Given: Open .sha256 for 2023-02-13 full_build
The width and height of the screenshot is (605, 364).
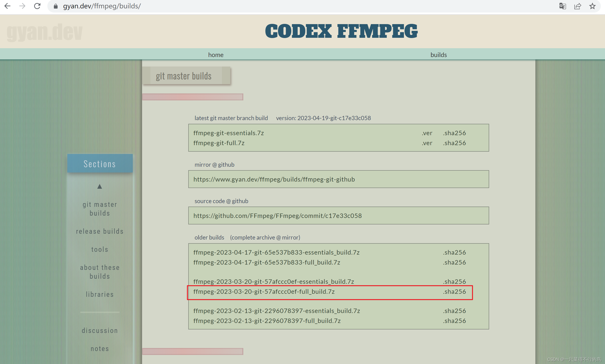Looking at the screenshot, I should (454, 321).
